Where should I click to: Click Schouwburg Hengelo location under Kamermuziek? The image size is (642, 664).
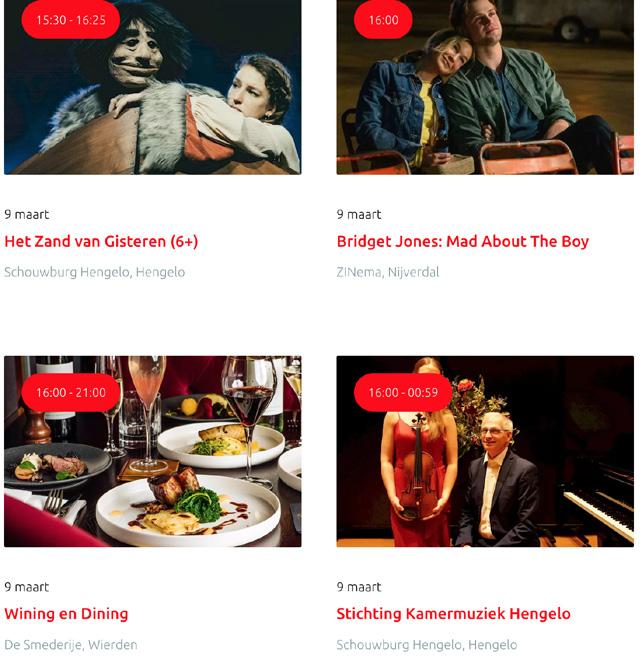click(x=427, y=645)
